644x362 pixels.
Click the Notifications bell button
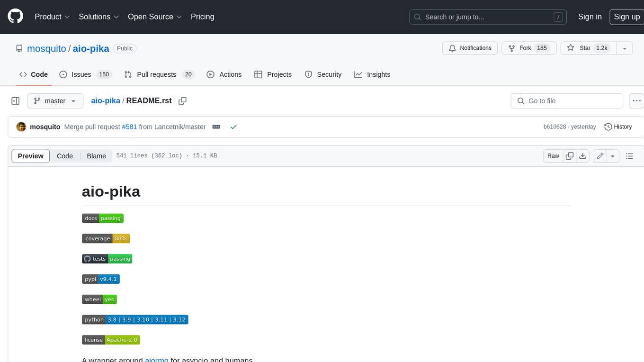[x=470, y=48]
